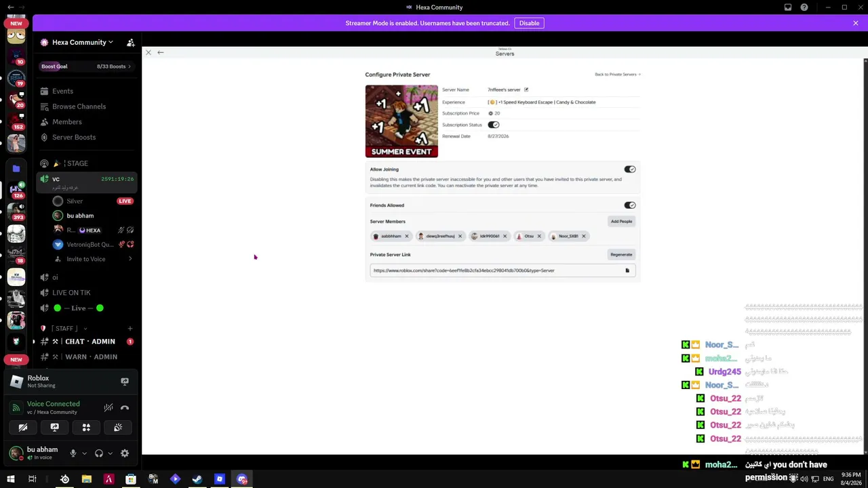Disconnect from the voice channel
This screenshot has height=488, width=868.
(125, 407)
